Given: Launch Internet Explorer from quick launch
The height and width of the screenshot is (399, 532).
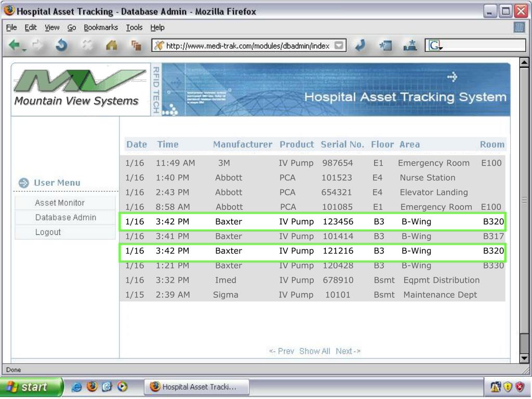Looking at the screenshot, I should pyautogui.click(x=77, y=387).
